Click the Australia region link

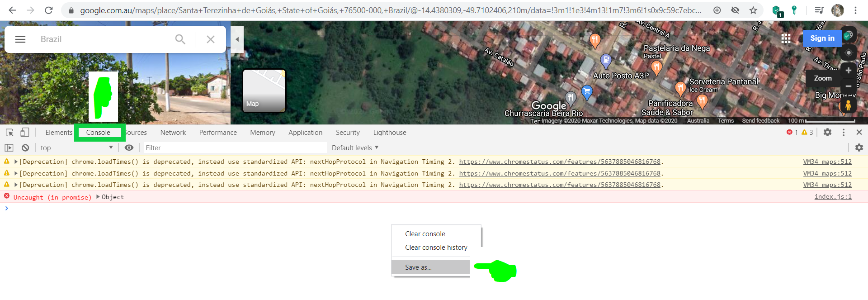(x=698, y=121)
